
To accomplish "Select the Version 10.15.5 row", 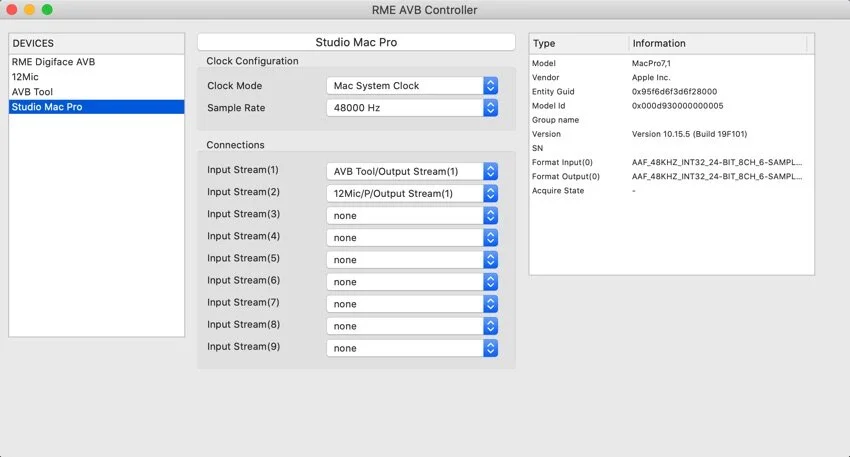I will tap(672, 134).
